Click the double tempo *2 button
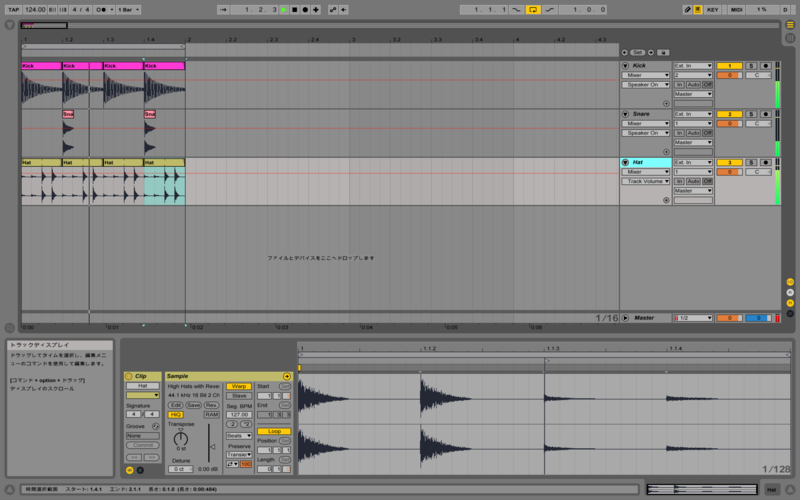Image resolution: width=800 pixels, height=500 pixels. point(245,424)
